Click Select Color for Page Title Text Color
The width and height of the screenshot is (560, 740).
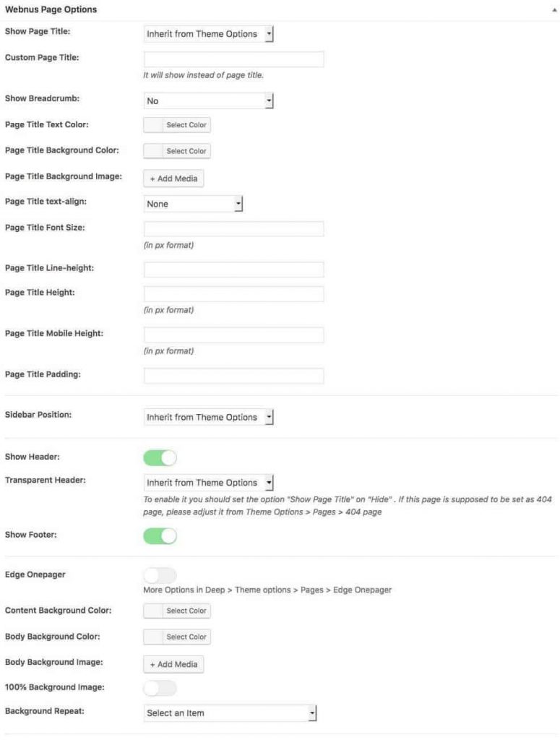(x=186, y=125)
